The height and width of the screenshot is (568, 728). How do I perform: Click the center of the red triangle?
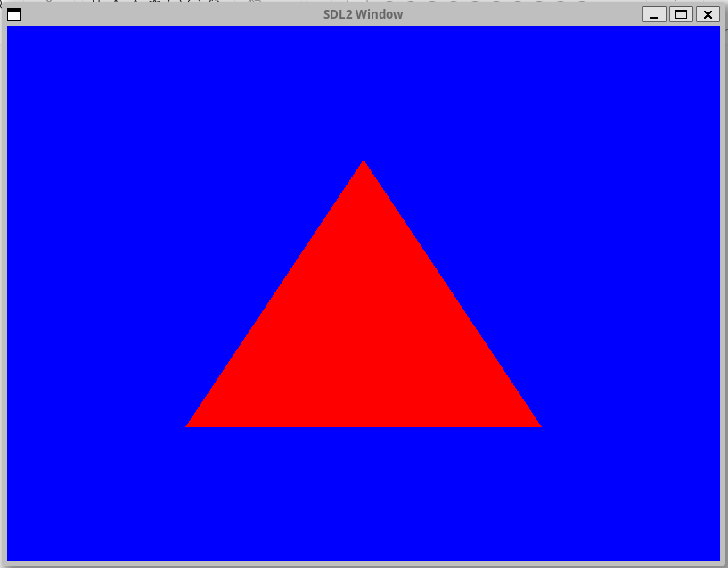(x=364, y=339)
